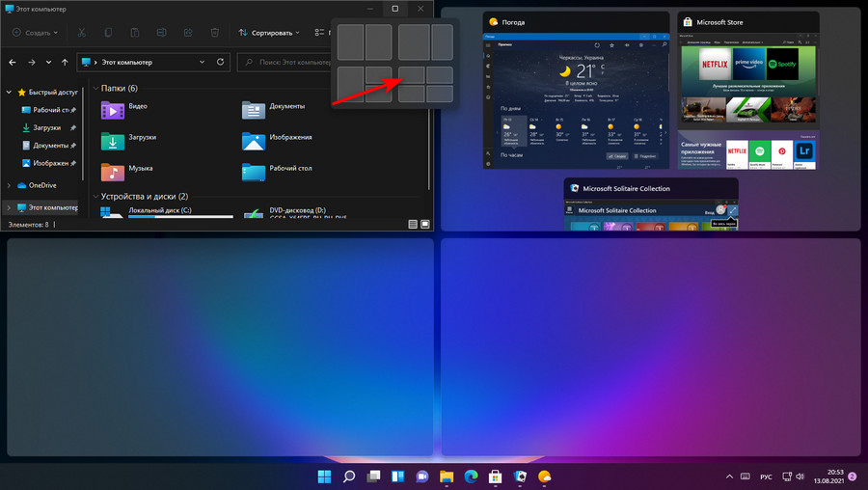Screen dimensions: 868x490
Task: Show hidden tray icons chevron
Action: click(x=730, y=476)
